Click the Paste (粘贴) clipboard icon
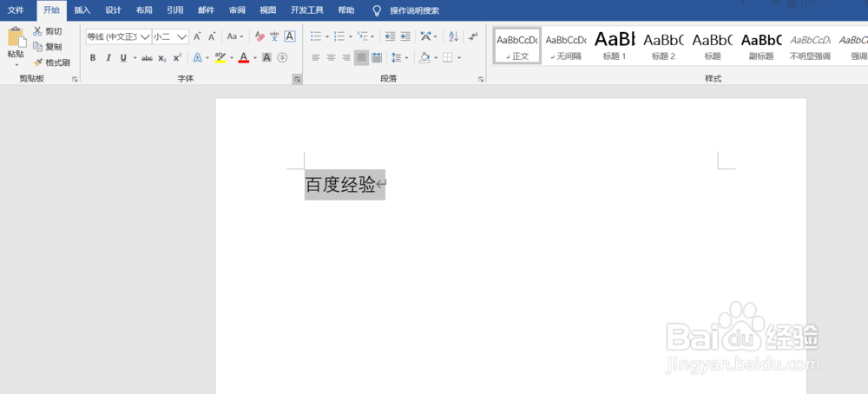This screenshot has height=394, width=868. point(16,37)
